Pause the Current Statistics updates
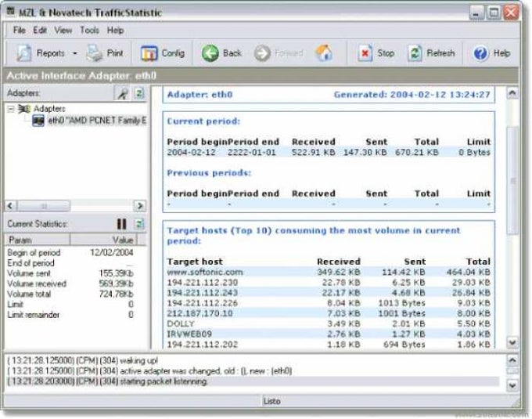The height and width of the screenshot is (419, 532). coord(121,224)
